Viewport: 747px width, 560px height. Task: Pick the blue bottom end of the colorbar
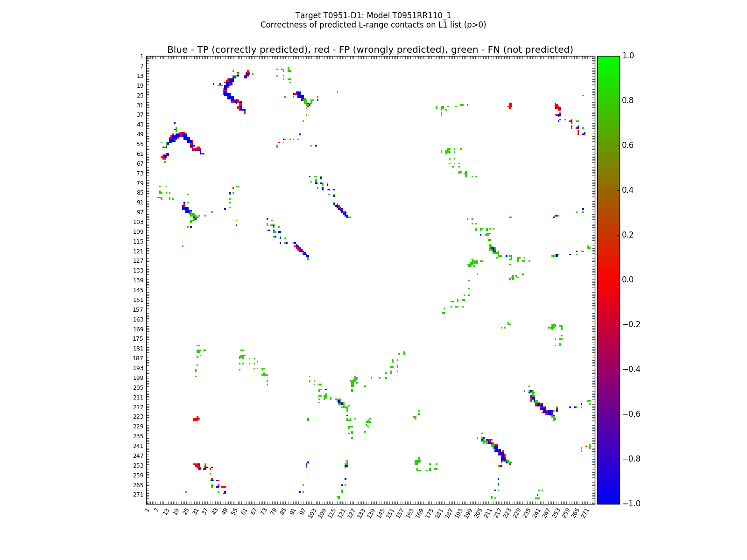(608, 501)
